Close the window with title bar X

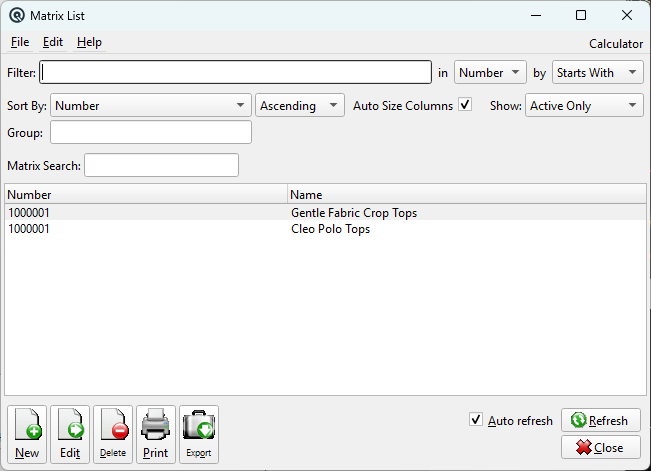(627, 15)
